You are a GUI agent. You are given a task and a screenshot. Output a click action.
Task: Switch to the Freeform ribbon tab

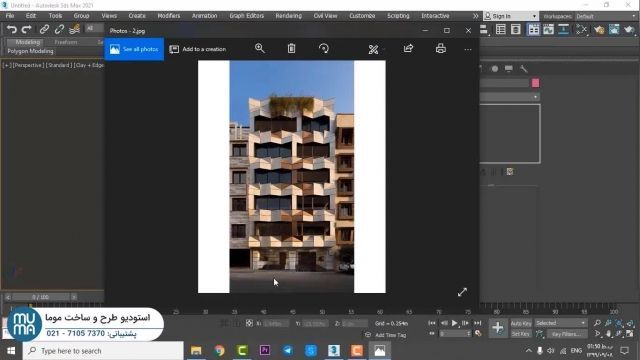pos(66,42)
